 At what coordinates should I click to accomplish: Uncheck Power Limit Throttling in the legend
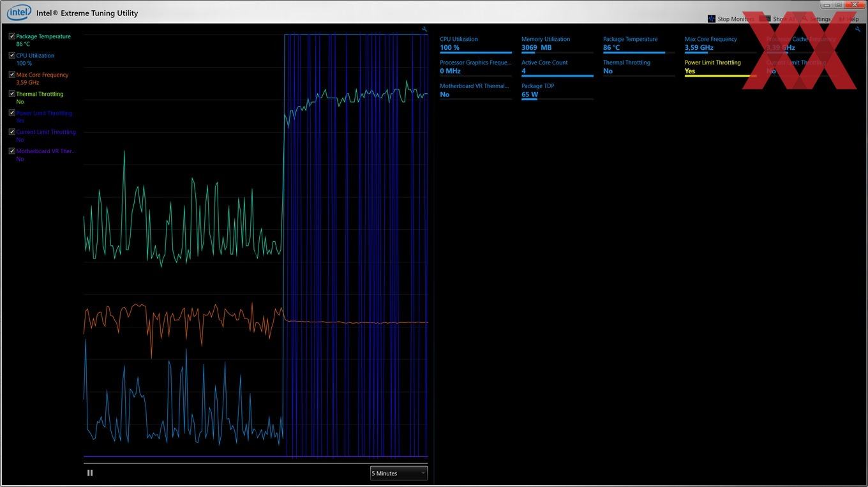click(11, 113)
